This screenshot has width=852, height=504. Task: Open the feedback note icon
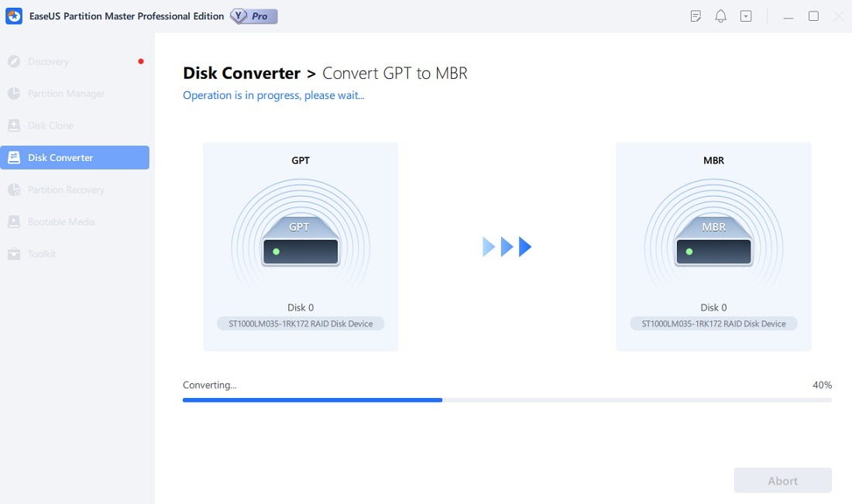(696, 15)
